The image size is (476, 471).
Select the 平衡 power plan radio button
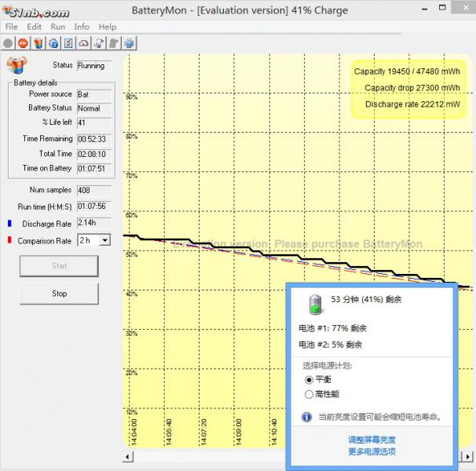point(309,380)
